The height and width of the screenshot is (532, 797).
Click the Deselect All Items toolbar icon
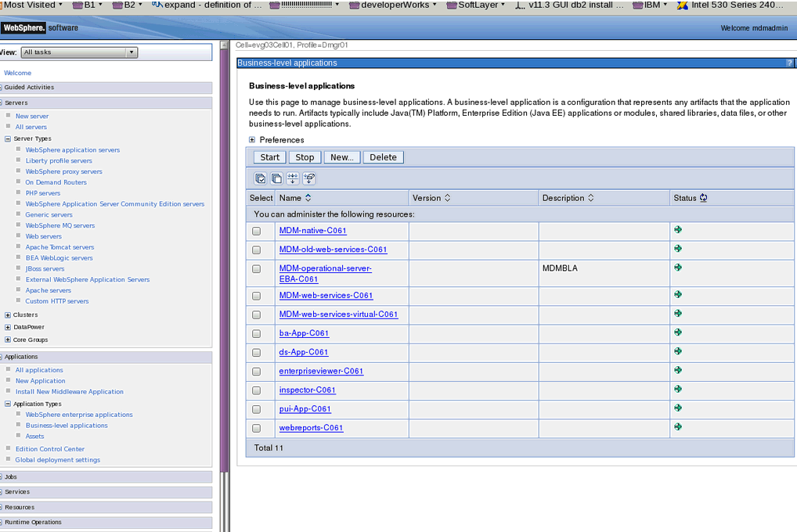(276, 178)
